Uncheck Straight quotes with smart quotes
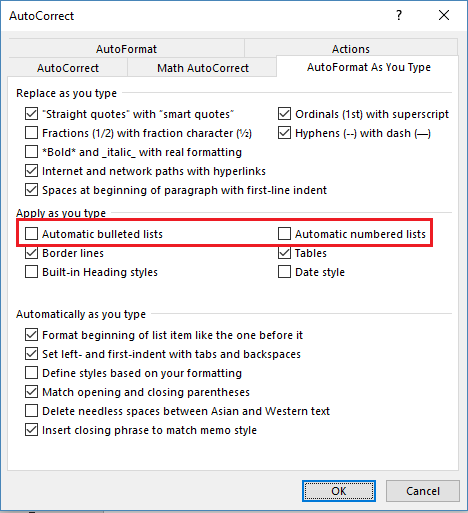This screenshot has height=513, width=468. pos(31,114)
